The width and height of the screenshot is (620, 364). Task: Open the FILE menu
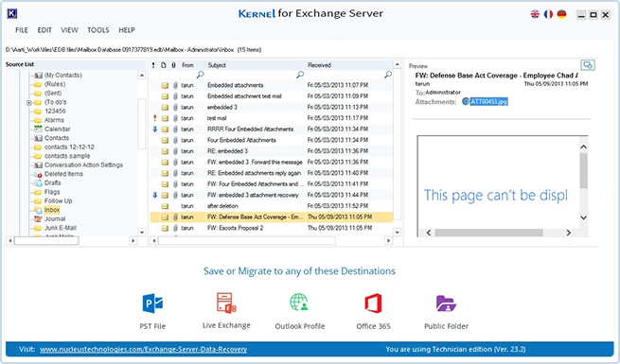point(22,30)
